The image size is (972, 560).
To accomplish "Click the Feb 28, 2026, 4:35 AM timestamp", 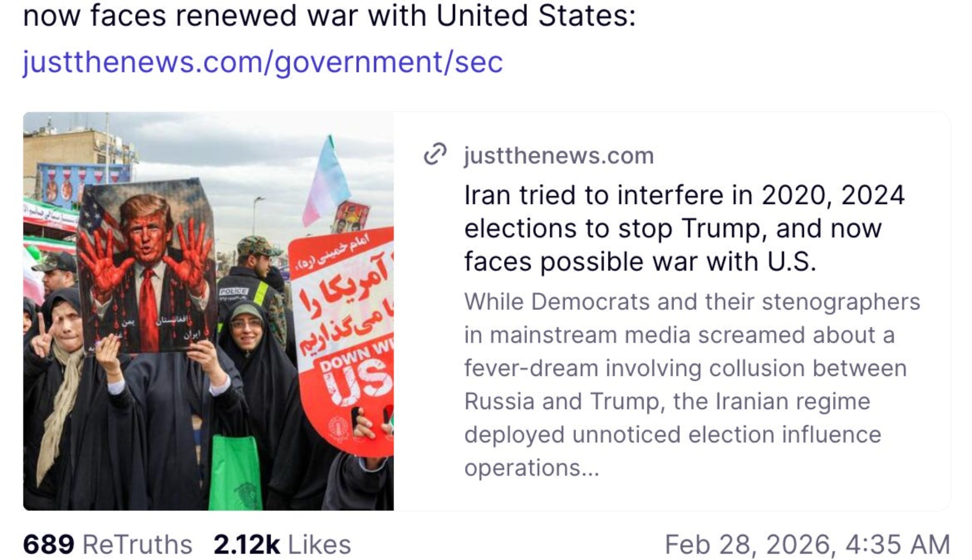I will click(x=807, y=544).
